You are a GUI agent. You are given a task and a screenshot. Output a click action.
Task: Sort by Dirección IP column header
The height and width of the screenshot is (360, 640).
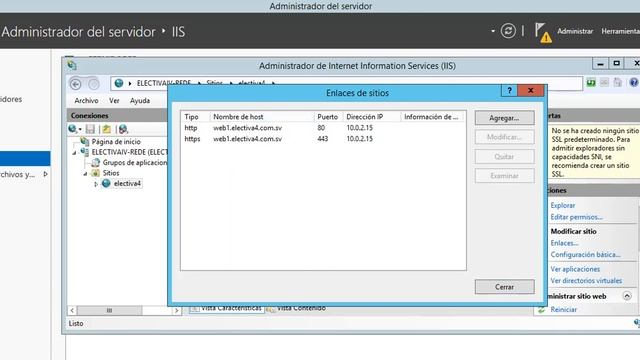(x=371, y=117)
